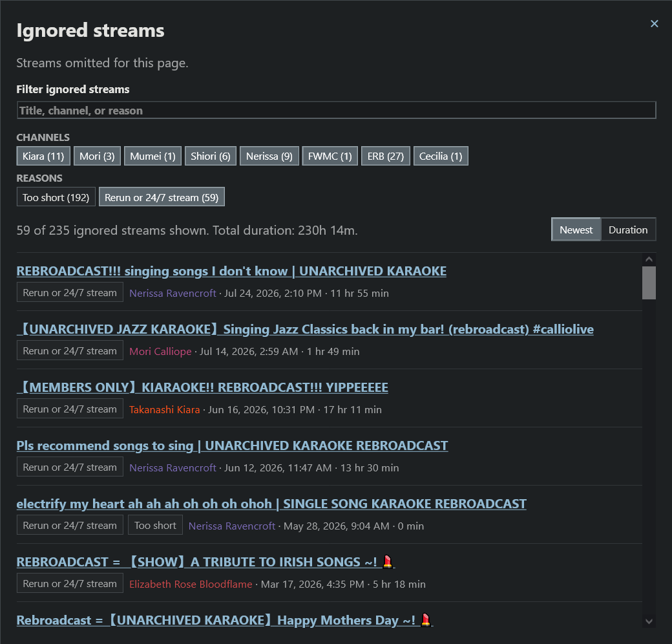Toggle the Mori (3) channel filter
672x644 pixels.
98,156
